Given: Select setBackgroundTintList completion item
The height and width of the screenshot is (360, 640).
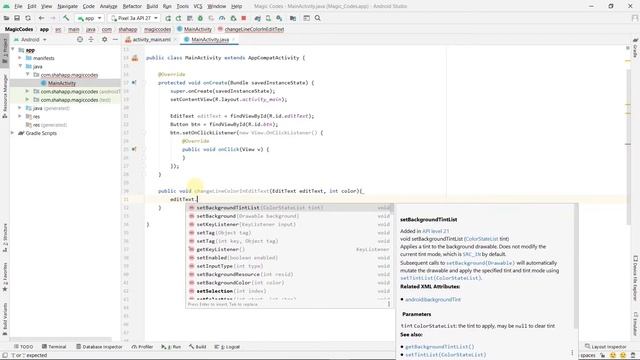Looking at the screenshot, I should tap(289, 208).
